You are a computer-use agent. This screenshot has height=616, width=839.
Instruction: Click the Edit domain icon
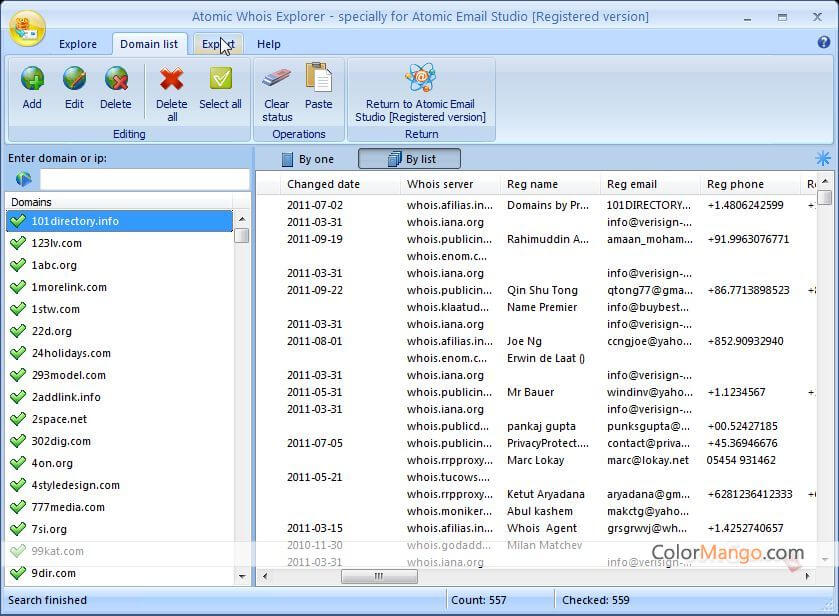pyautogui.click(x=74, y=80)
